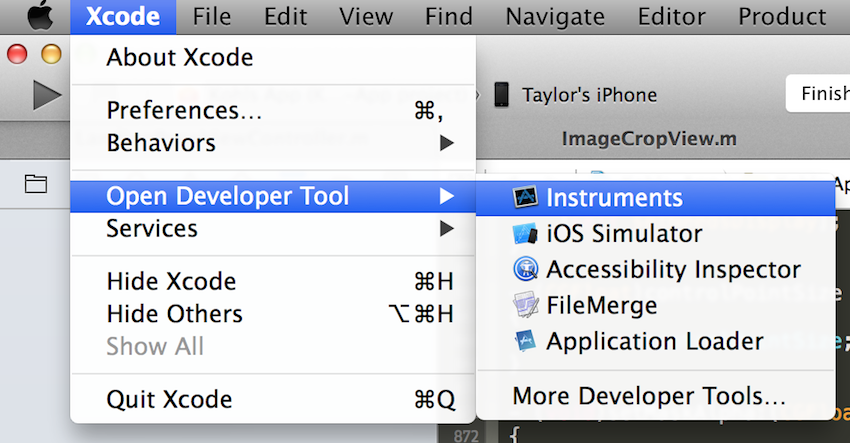850x443 pixels.
Task: Click the yellow minimize window button
Action: tap(51, 54)
